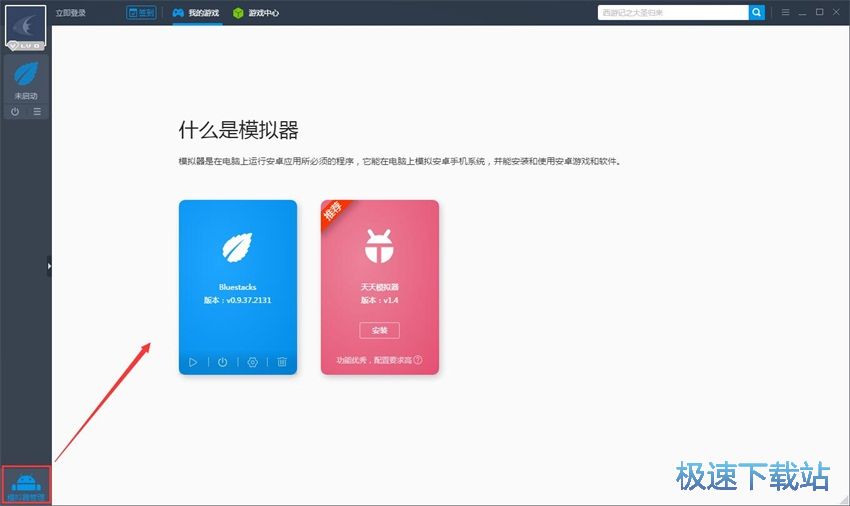Click the 立即登录 login link
Viewport: 850px width, 506px height.
70,12
